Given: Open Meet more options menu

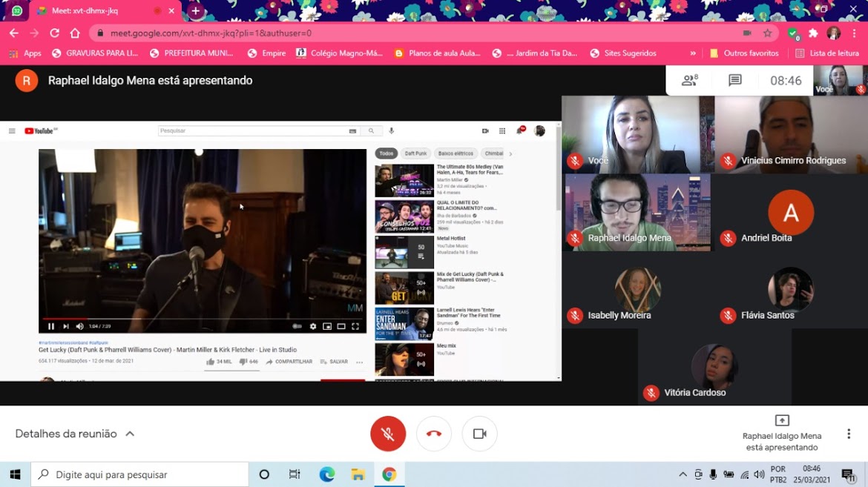Looking at the screenshot, I should click(849, 434).
